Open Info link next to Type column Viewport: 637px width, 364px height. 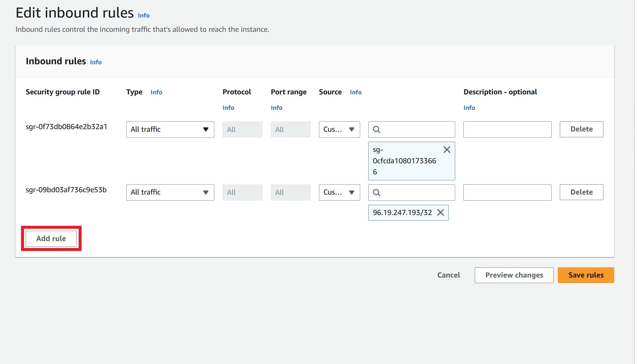[156, 92]
